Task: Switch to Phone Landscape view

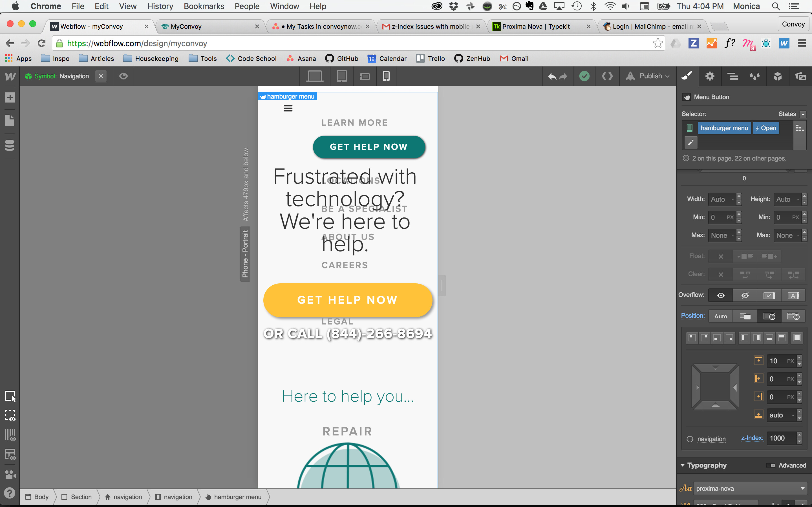Action: 364,76
